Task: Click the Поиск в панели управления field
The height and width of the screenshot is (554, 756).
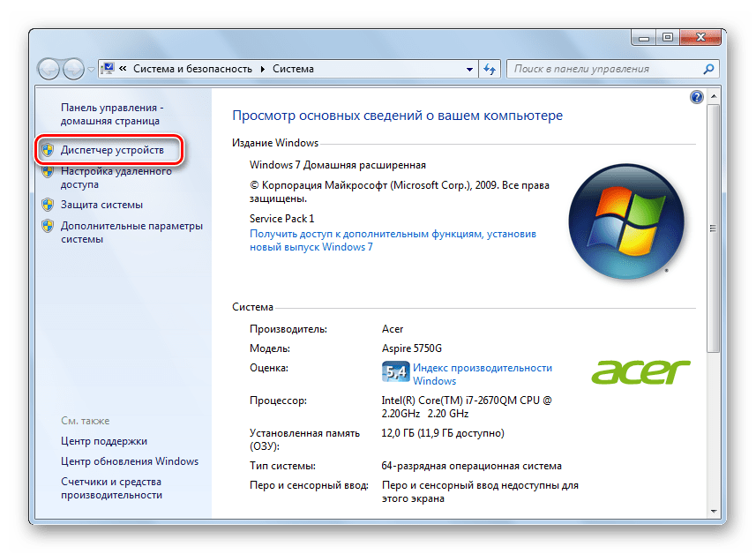Action: coord(603,69)
